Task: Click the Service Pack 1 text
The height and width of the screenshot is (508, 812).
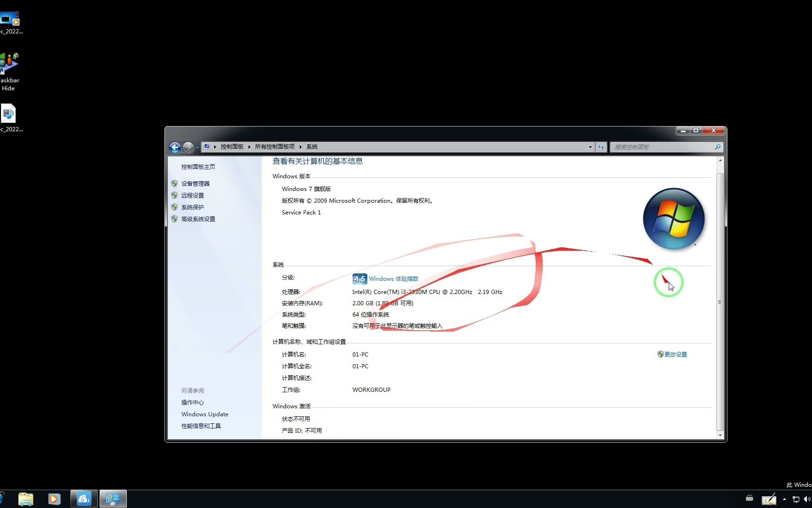Action: (301, 212)
